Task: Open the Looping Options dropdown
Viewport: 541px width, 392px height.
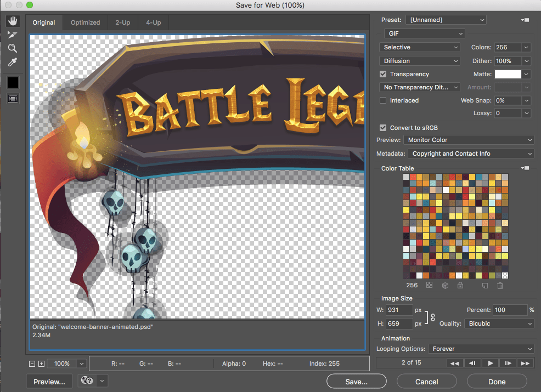Action: pyautogui.click(x=481, y=349)
